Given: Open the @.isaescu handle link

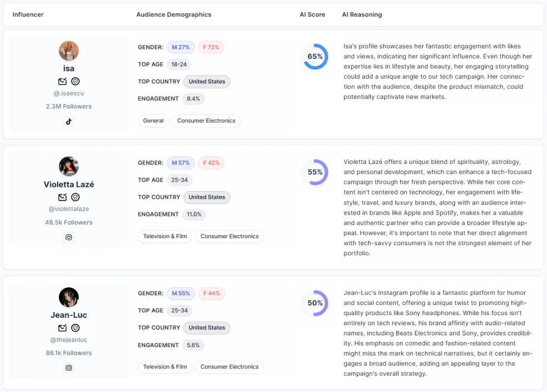Looking at the screenshot, I should 68,93.
